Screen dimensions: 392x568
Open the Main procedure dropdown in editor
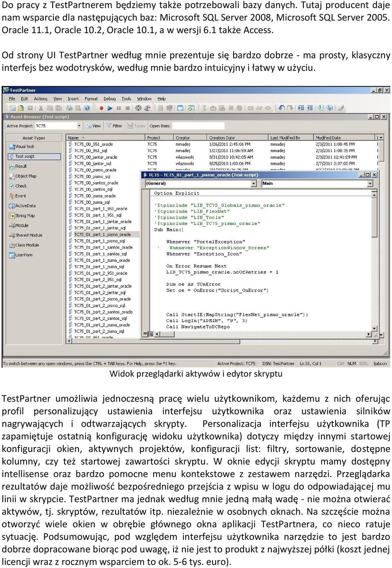(x=370, y=183)
